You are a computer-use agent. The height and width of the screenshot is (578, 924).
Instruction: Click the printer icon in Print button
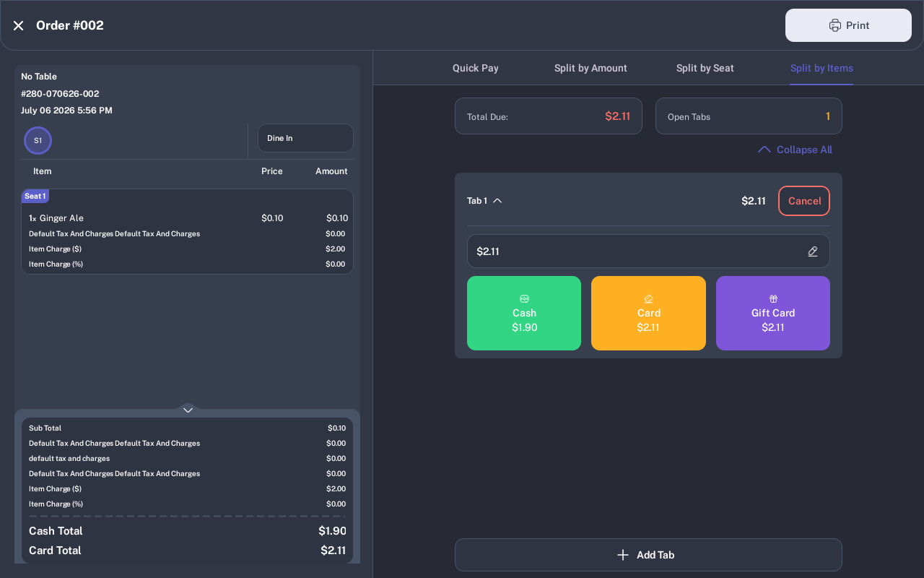tap(835, 25)
